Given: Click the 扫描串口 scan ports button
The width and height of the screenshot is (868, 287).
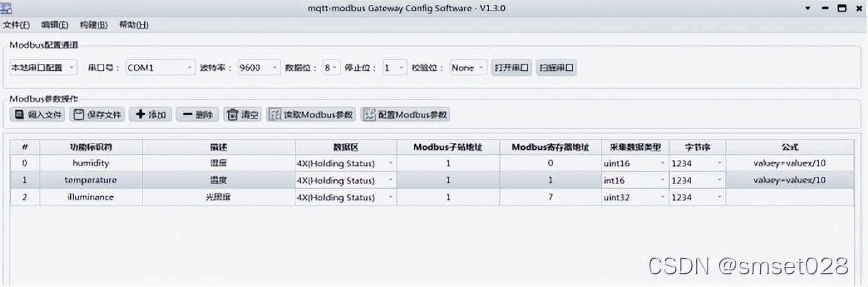Looking at the screenshot, I should click(556, 68).
